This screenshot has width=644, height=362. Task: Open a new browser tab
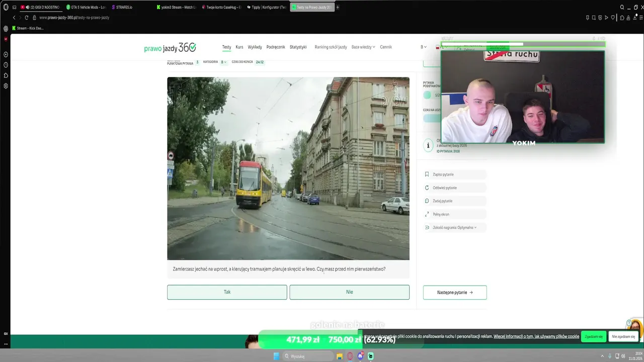[x=338, y=7]
